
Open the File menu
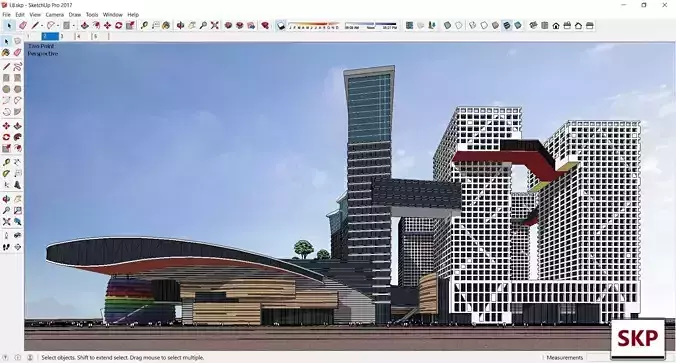6,15
